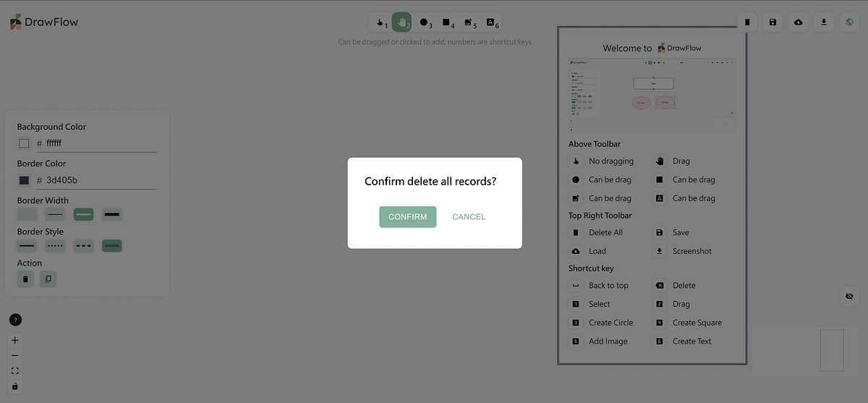Click the Delete All trash icon in top-right toolbar
Image resolution: width=868 pixels, height=403 pixels.
[x=747, y=22]
